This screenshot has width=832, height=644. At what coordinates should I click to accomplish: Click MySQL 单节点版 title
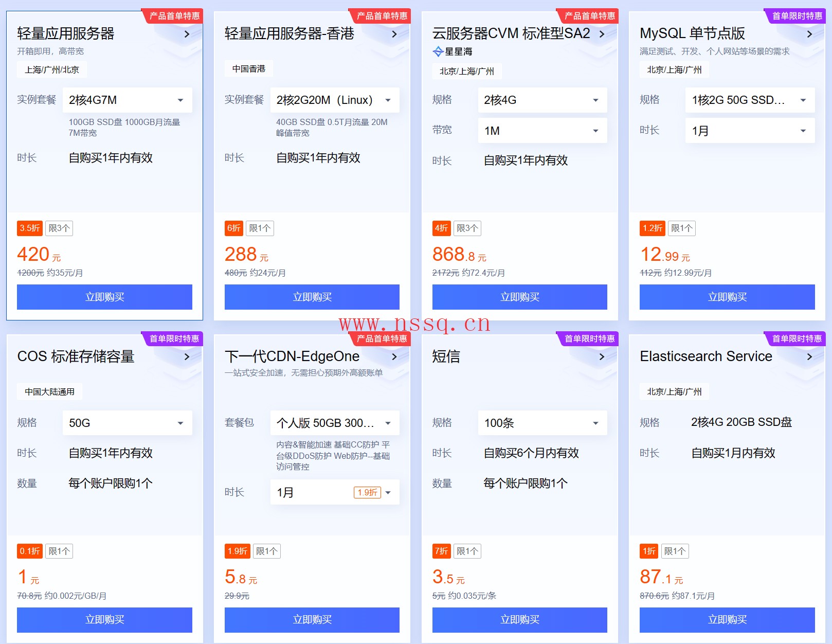point(693,33)
